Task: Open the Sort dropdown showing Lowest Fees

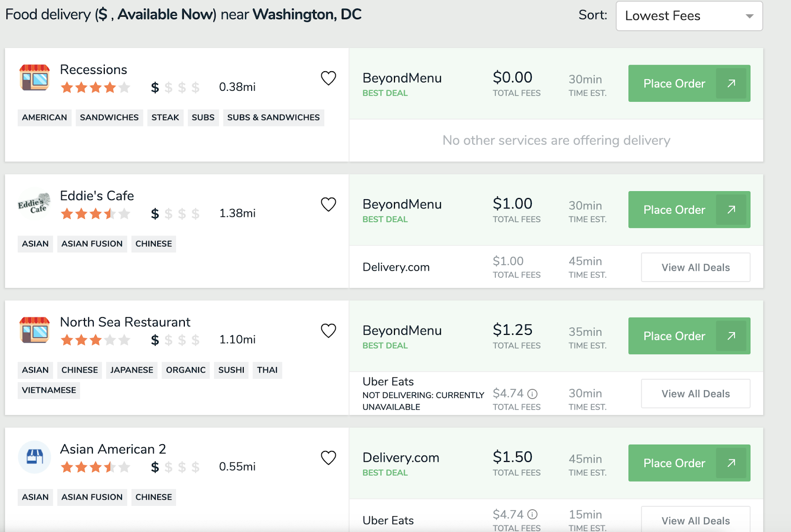Action: [689, 16]
